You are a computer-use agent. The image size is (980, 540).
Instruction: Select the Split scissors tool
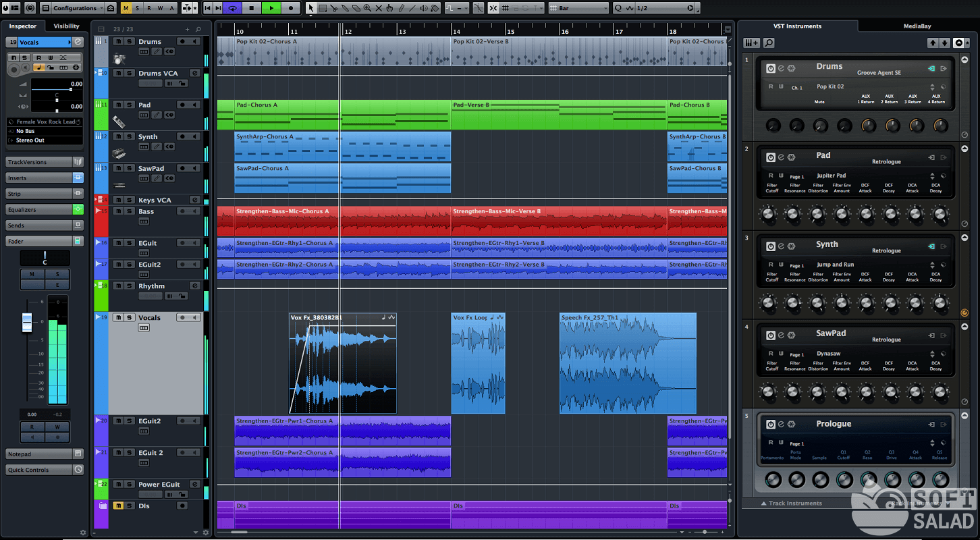[x=333, y=8]
